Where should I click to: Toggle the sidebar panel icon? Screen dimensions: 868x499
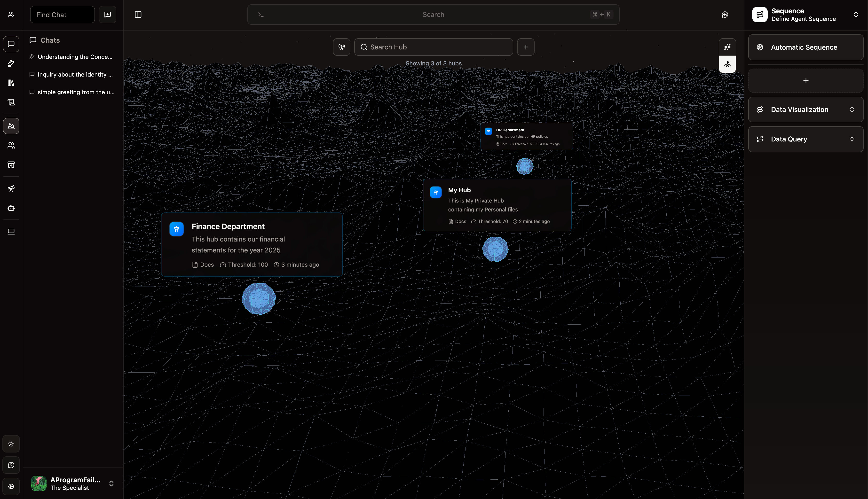pyautogui.click(x=138, y=14)
